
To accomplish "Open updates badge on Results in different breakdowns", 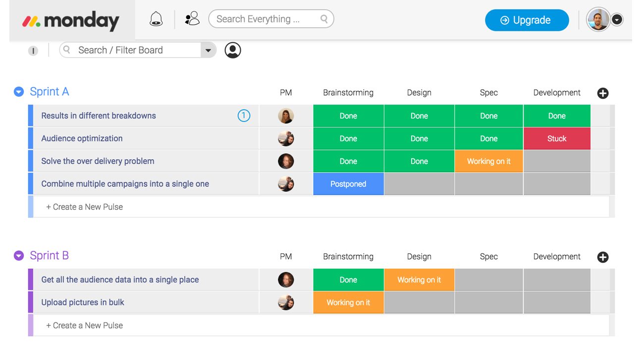I will pyautogui.click(x=244, y=115).
